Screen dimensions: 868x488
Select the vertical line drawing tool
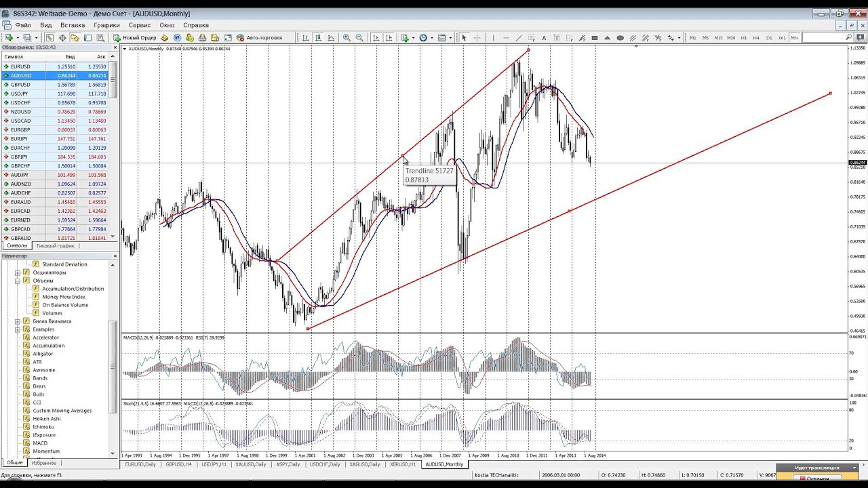coord(493,38)
